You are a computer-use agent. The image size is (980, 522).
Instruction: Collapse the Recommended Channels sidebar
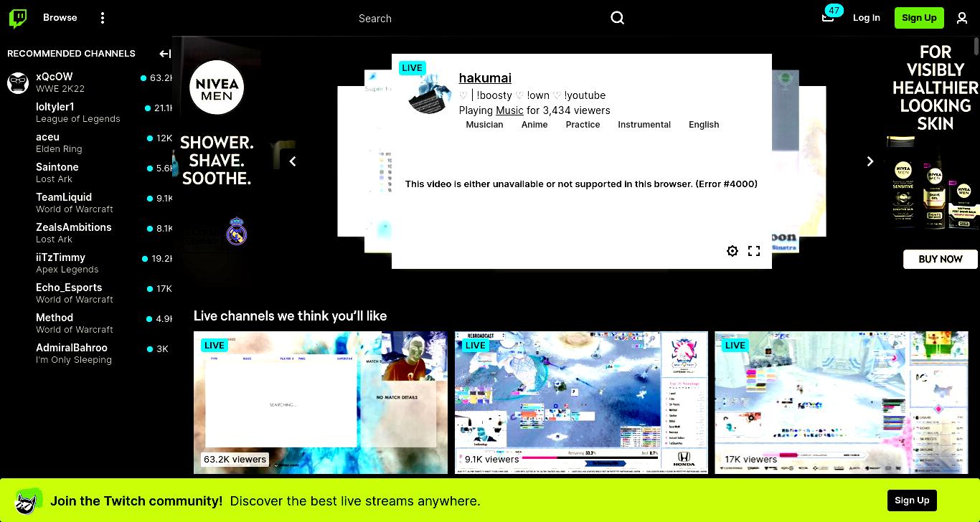(x=165, y=54)
